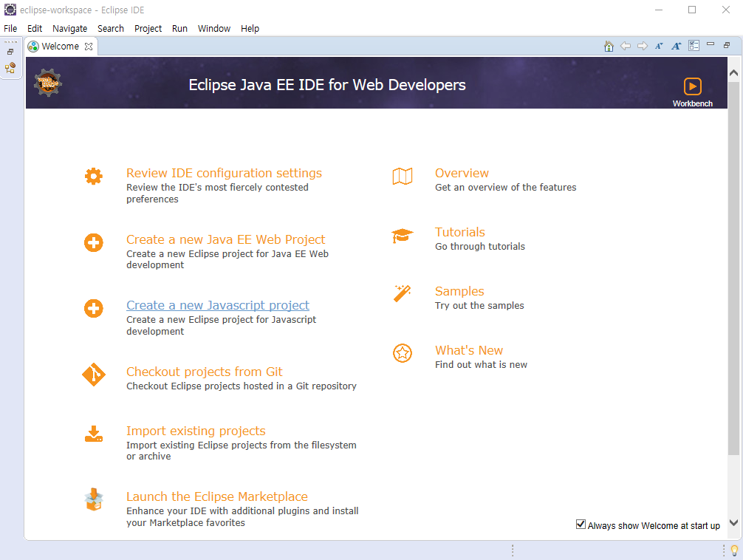Click the Overview map icon
Image resolution: width=743 pixels, height=560 pixels.
[403, 177]
